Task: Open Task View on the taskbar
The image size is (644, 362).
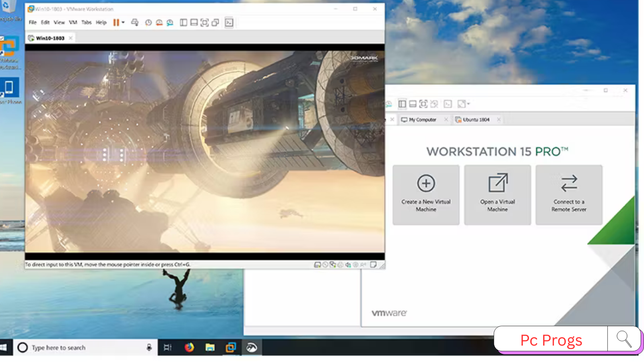Action: click(168, 348)
